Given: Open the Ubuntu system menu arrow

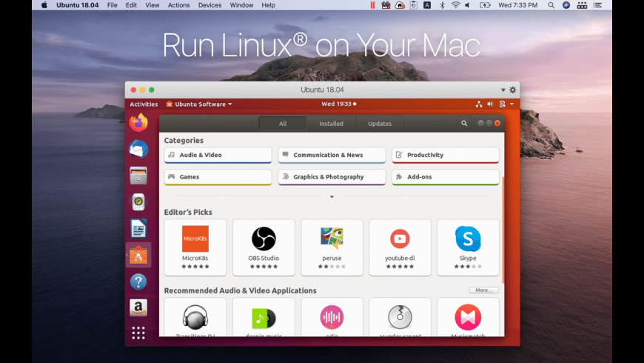Looking at the screenshot, I should point(511,104).
